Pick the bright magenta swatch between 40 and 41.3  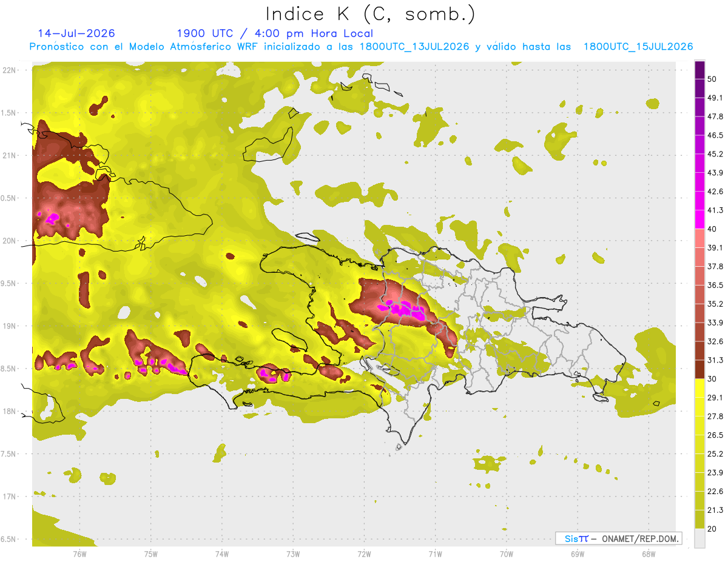(700, 219)
